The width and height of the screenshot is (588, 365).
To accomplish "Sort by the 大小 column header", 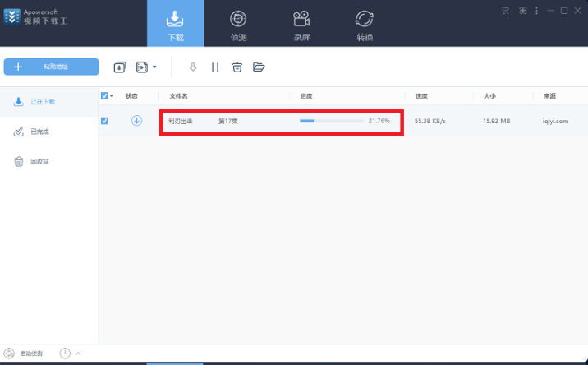I will tap(489, 96).
